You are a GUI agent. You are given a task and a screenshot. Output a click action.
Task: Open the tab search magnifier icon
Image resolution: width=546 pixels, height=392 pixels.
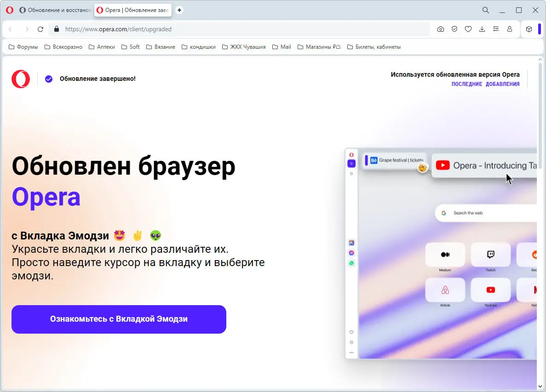click(485, 10)
